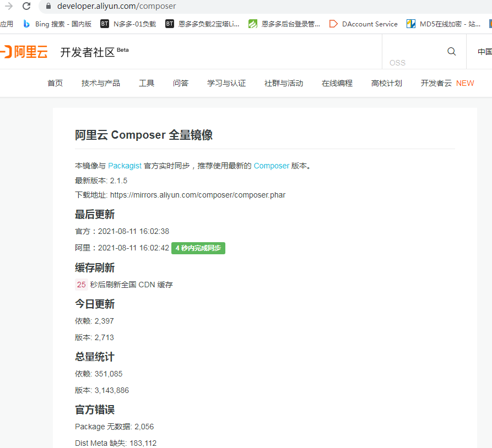Expand the 学习与认证 navigation menu
This screenshot has width=492, height=448.
[226, 83]
